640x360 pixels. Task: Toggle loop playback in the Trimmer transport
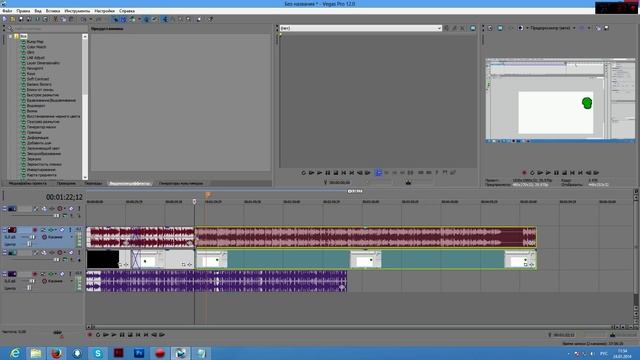point(303,173)
